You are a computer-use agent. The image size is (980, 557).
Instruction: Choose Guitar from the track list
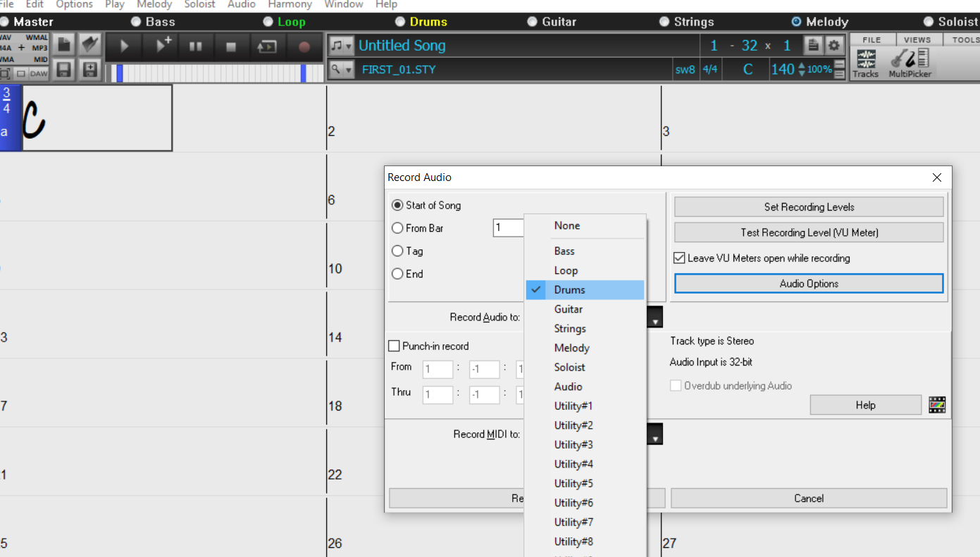pyautogui.click(x=585, y=309)
